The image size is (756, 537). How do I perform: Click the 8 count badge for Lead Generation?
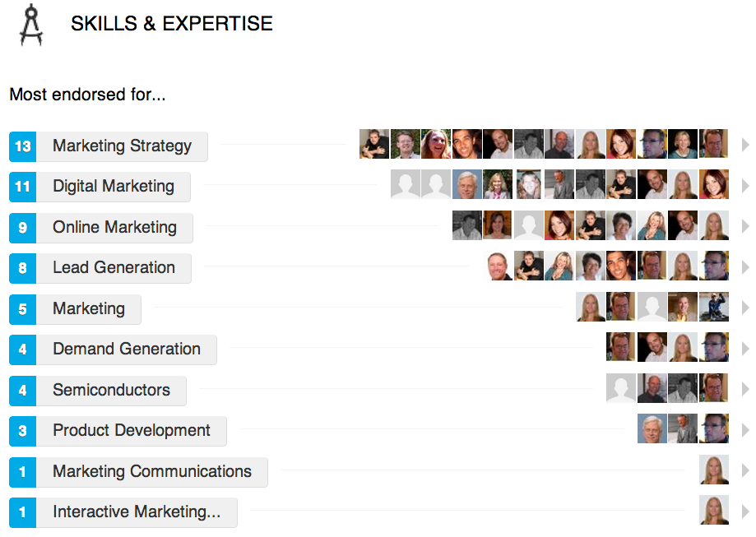(x=23, y=268)
